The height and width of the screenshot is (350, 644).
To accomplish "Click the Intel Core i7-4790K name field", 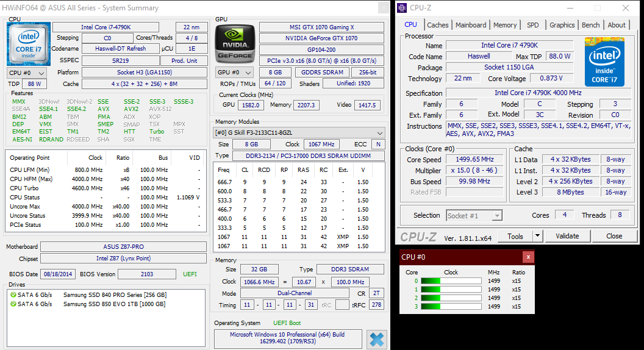I will pyautogui.click(x=106, y=27).
